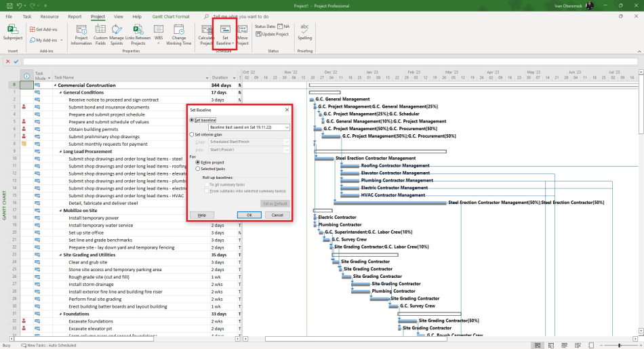
Task: Click the zoom slider in status bar
Action: [x=620, y=346]
